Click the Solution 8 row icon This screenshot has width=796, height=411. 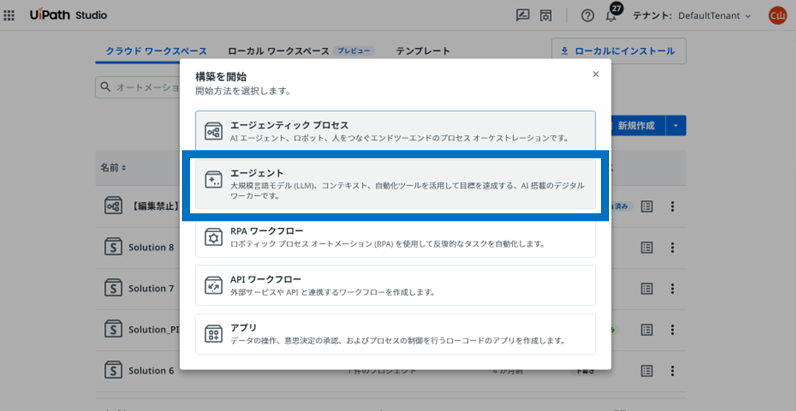pyautogui.click(x=113, y=247)
